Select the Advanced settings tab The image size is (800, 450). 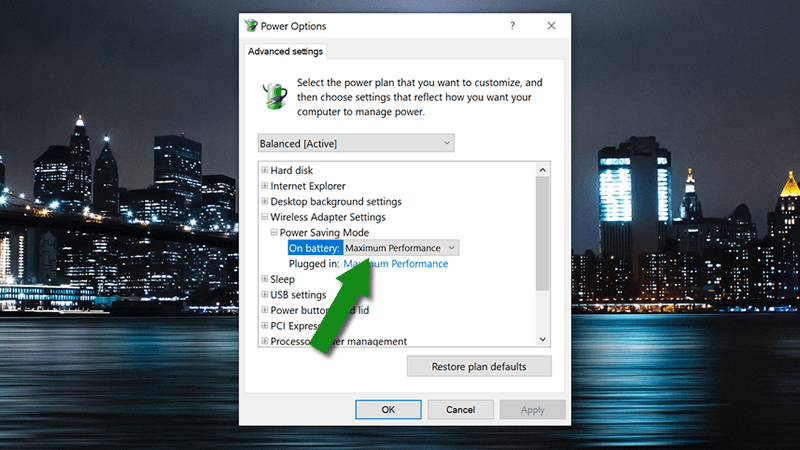point(285,52)
